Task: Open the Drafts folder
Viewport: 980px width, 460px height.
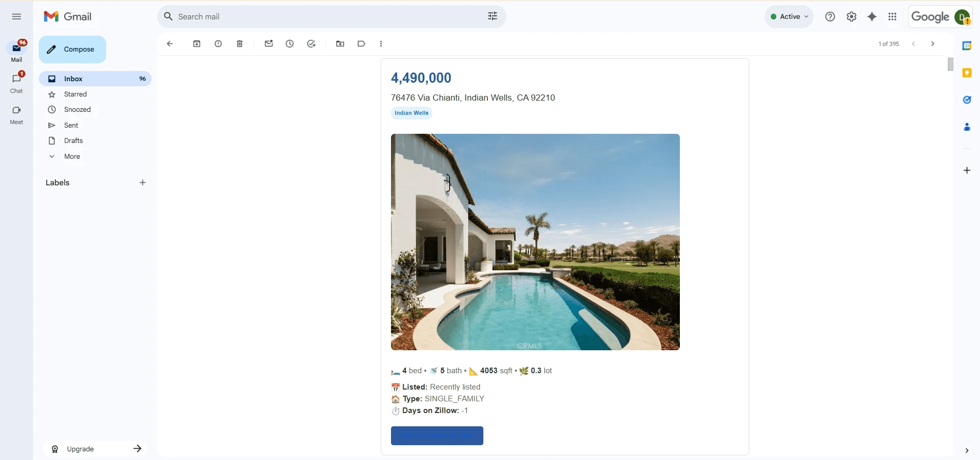Action: click(x=73, y=140)
